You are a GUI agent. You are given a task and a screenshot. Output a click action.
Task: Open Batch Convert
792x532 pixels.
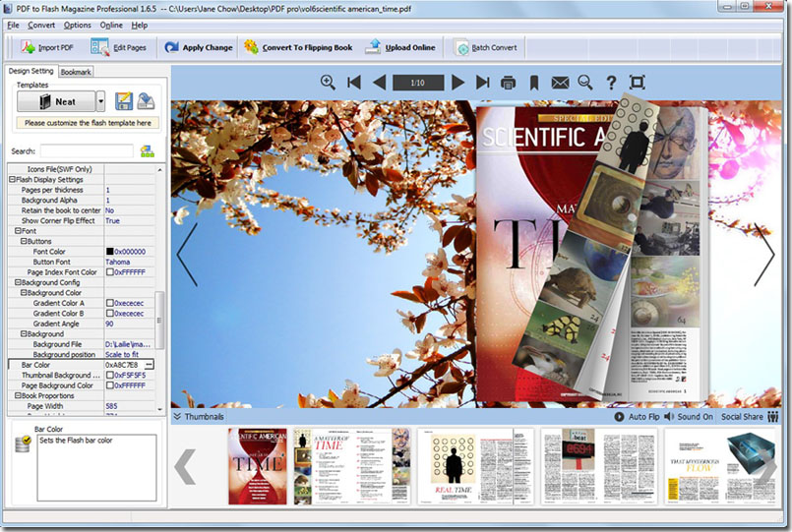coord(485,47)
